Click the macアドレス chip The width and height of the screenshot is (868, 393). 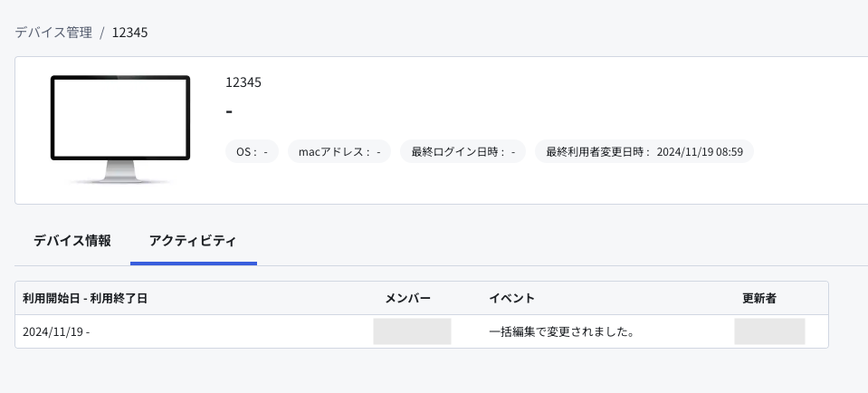(339, 151)
